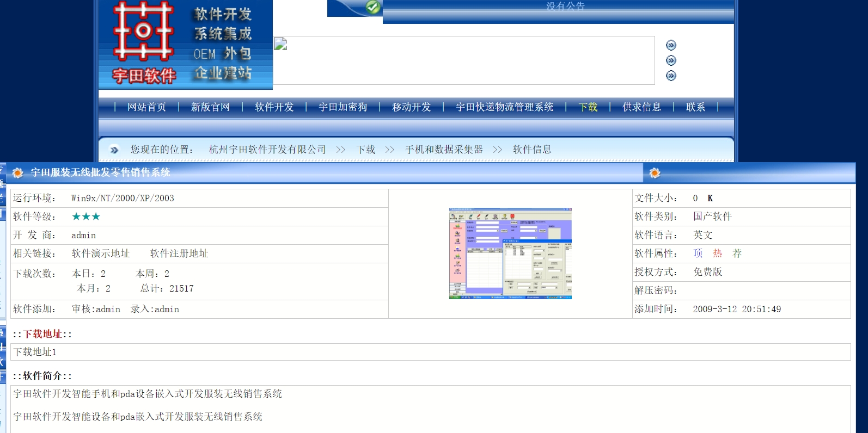This screenshot has width=868, height=433.
Task: Click the 荐 attribute label
Action: [737, 253]
